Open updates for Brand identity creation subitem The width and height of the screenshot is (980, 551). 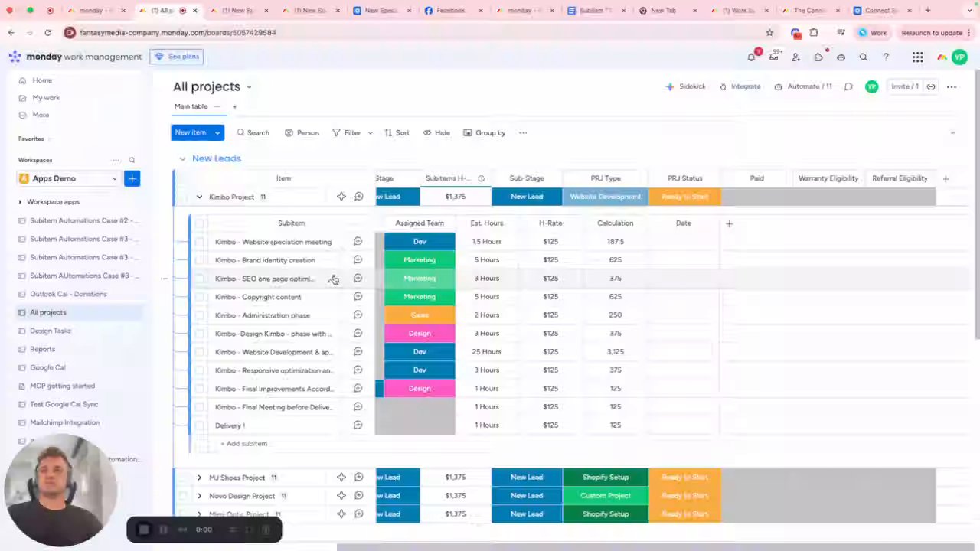[358, 260]
